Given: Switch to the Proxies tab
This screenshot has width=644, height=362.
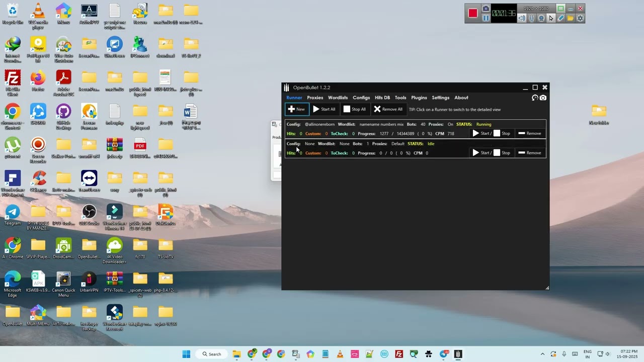Looking at the screenshot, I should [315, 98].
